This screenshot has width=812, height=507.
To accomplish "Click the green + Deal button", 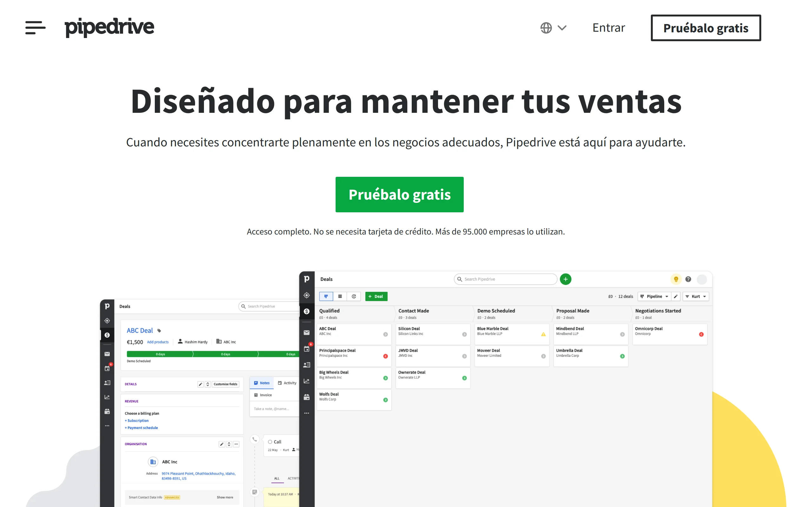I will tap(376, 296).
